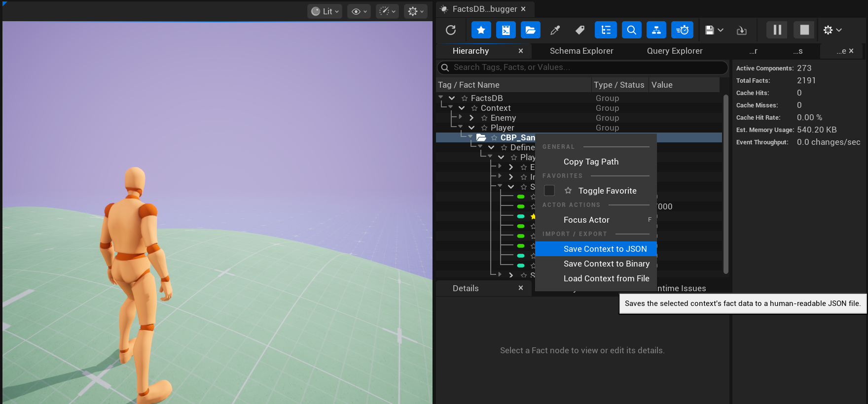Viewport: 868px width, 404px height.
Task: Pause the debugger with the pause button
Action: 777,30
